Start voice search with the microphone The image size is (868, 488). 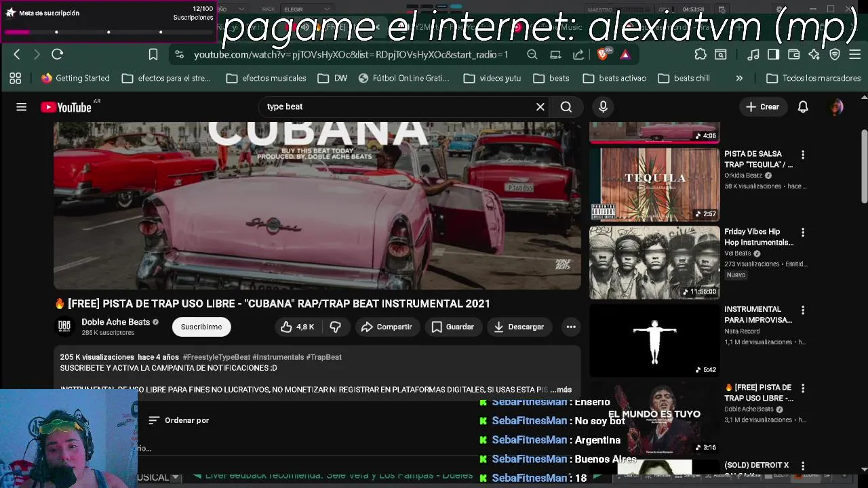click(603, 106)
